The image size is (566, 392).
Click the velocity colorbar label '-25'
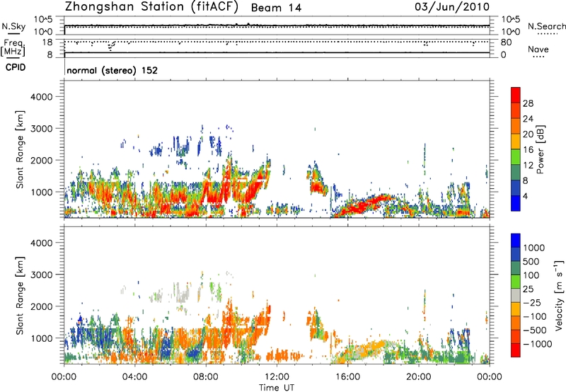click(532, 303)
